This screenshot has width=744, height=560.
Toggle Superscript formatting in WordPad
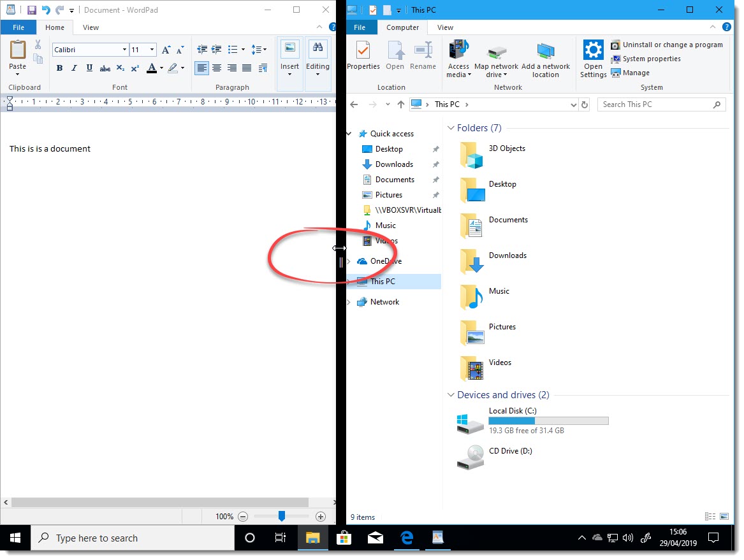point(135,68)
